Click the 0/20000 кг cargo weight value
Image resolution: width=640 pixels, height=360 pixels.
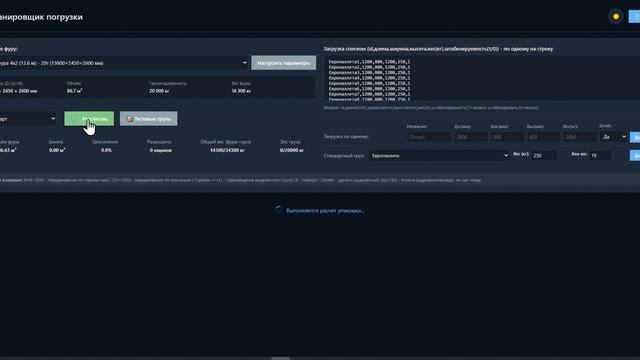pos(292,150)
